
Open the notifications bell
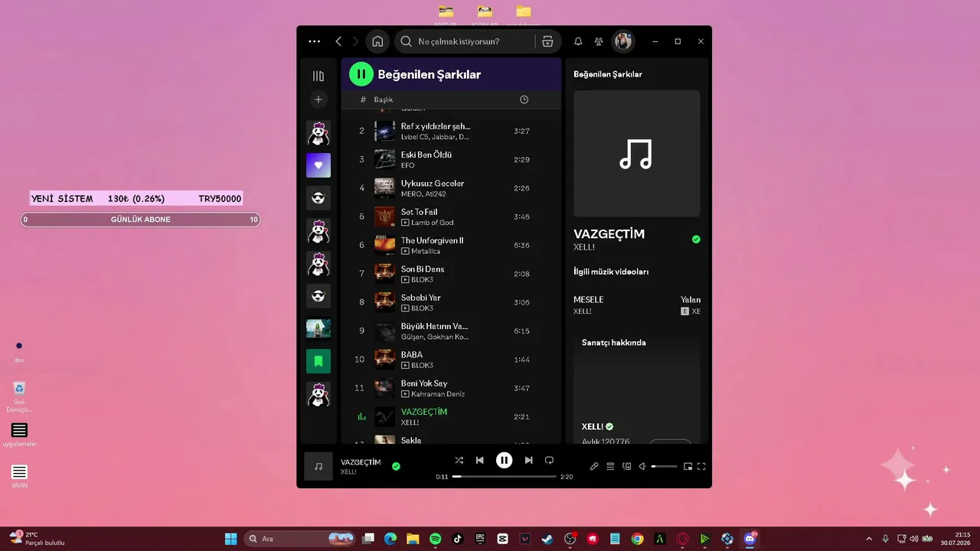coord(578,41)
